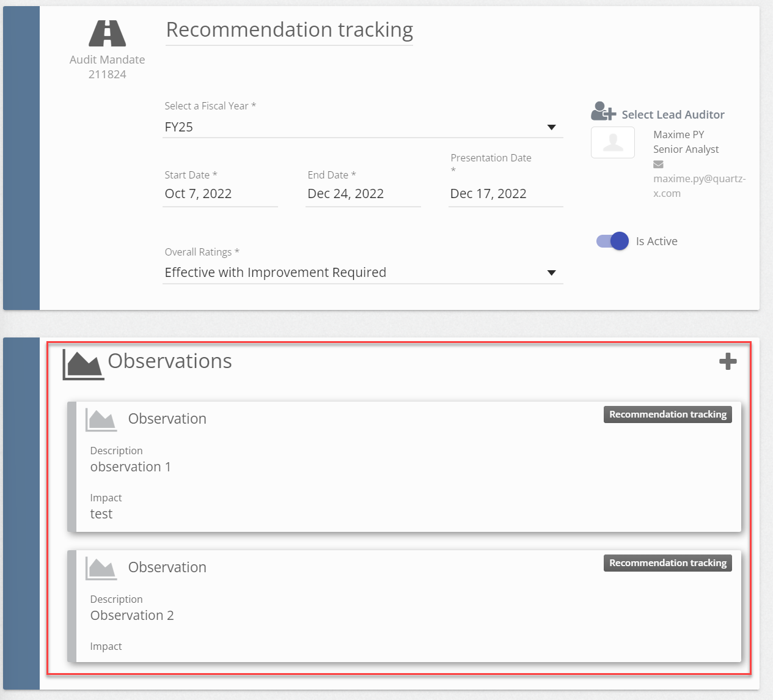The image size is (773, 700).
Task: Click the Recommendation tracking title field
Action: pyautogui.click(x=290, y=30)
